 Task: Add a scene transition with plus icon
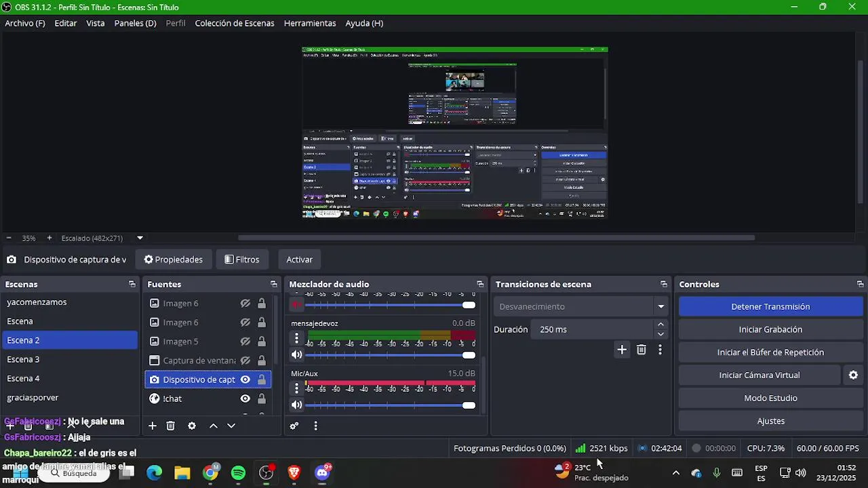(x=622, y=350)
